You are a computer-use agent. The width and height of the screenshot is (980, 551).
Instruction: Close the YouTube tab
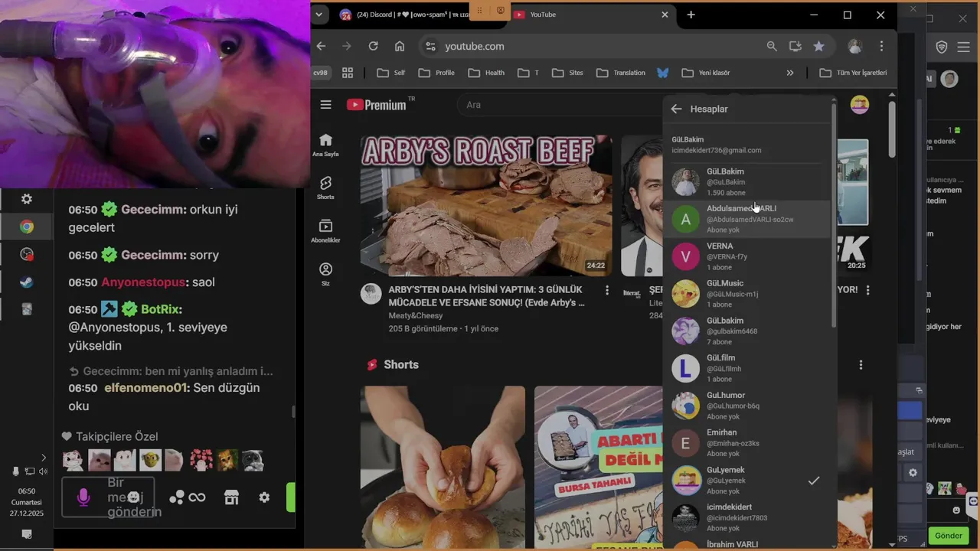point(665,15)
